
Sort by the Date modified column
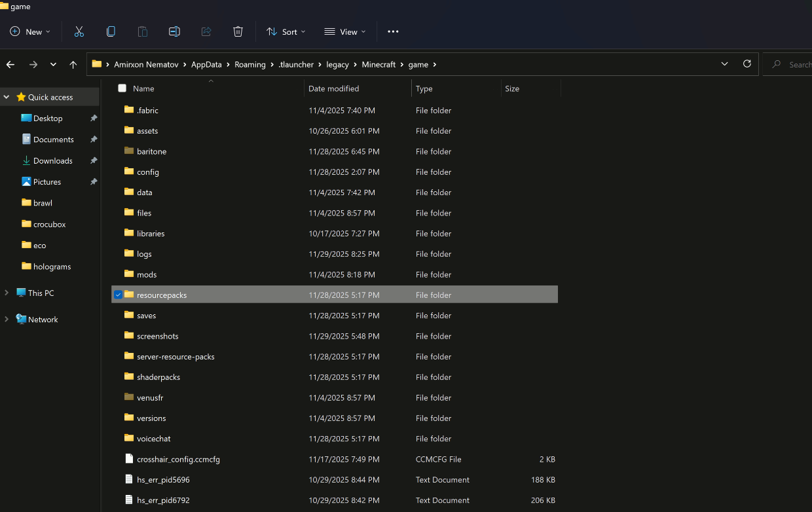point(334,88)
